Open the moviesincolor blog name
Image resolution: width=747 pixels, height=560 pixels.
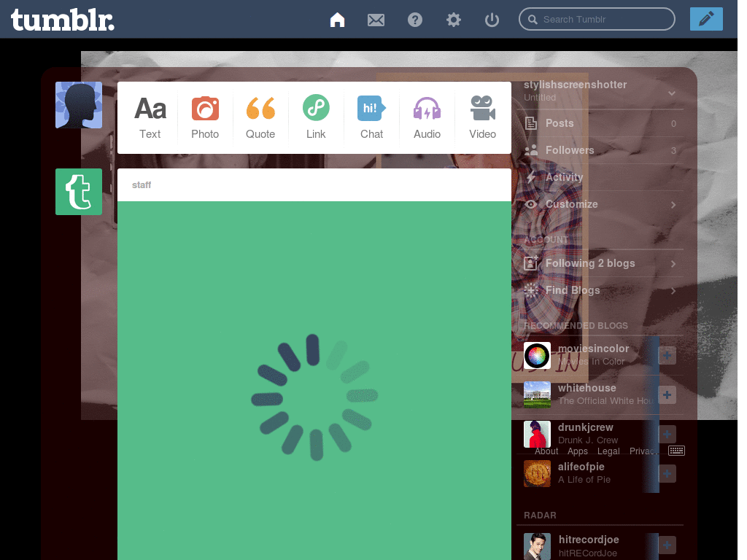click(x=593, y=349)
